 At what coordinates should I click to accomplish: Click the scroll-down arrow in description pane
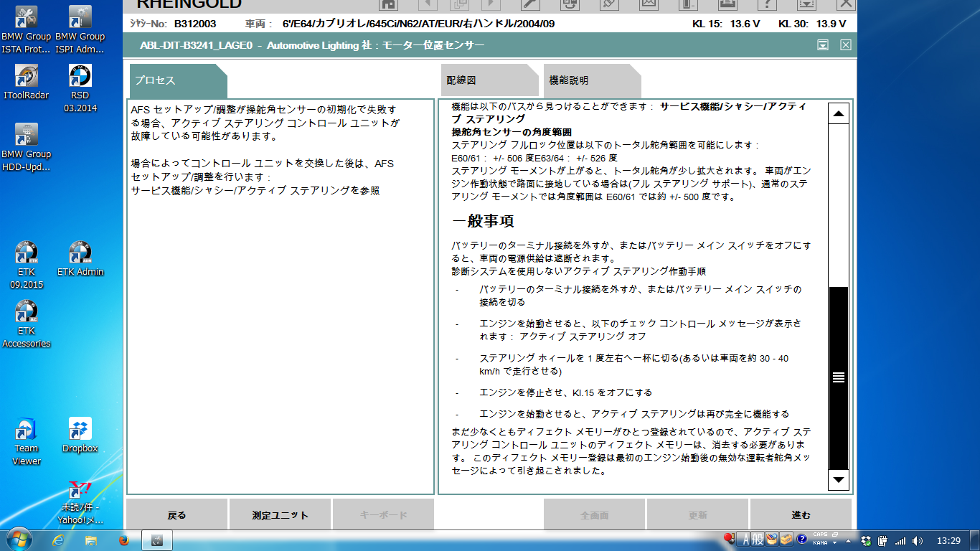click(838, 479)
